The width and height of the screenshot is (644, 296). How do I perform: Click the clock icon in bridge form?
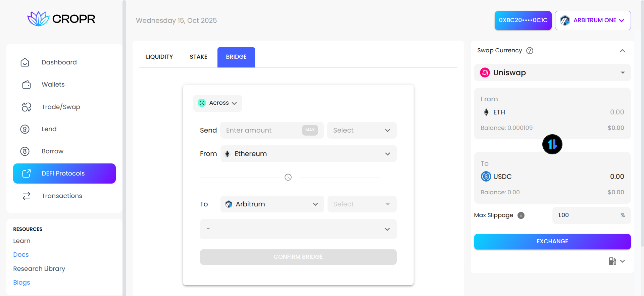(288, 177)
